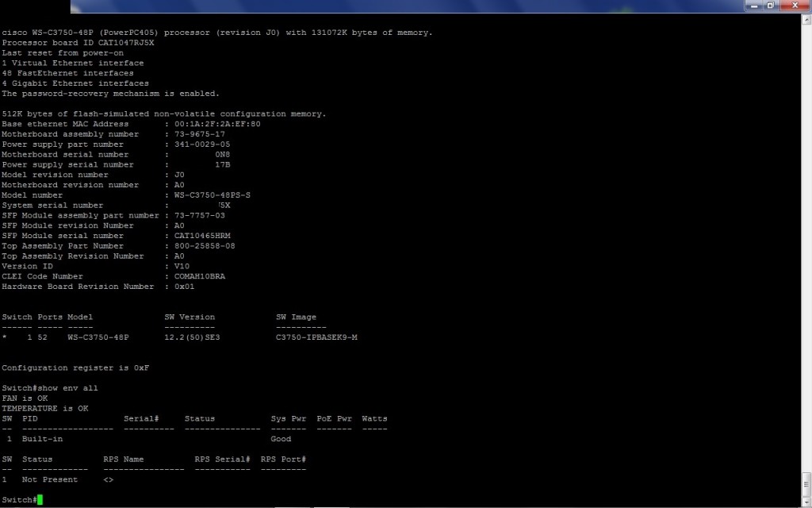Click the scrollbar down arrow

coord(806,501)
